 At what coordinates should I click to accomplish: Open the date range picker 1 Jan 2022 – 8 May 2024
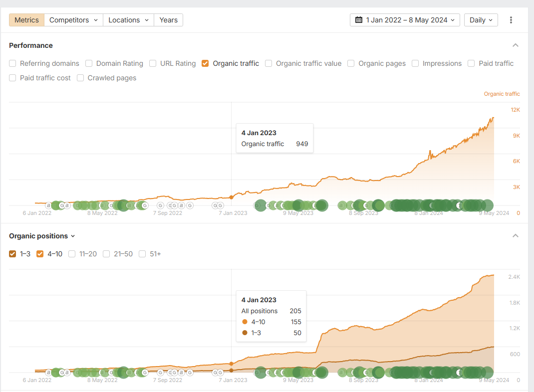point(405,20)
